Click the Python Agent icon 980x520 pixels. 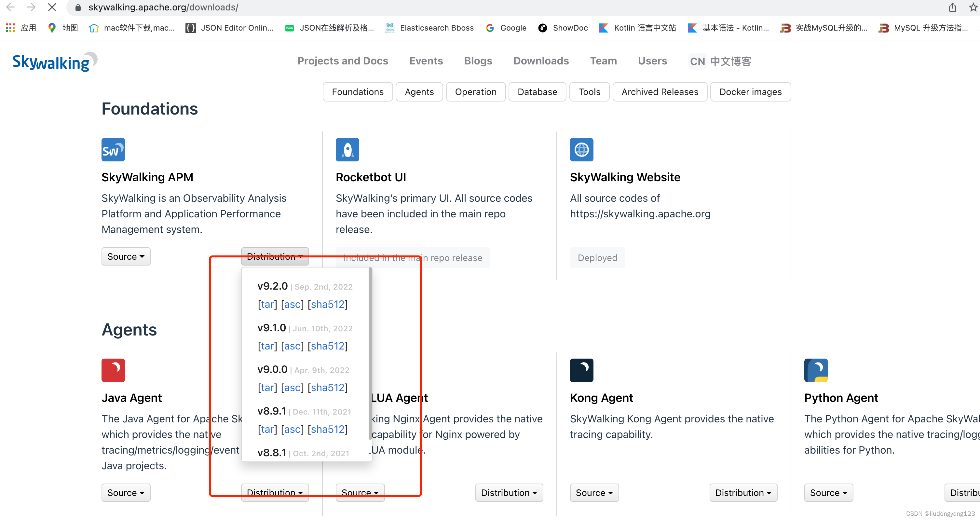coord(816,370)
